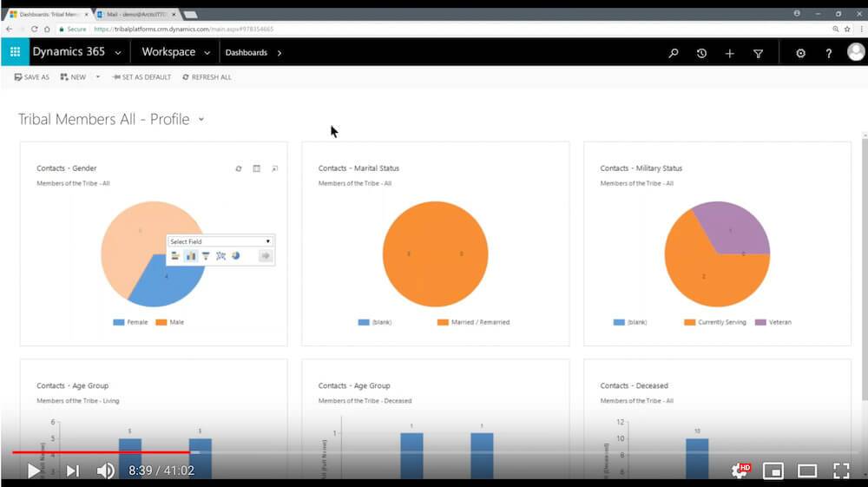Open help question mark icon
This screenshot has height=487, width=868.
pos(829,53)
